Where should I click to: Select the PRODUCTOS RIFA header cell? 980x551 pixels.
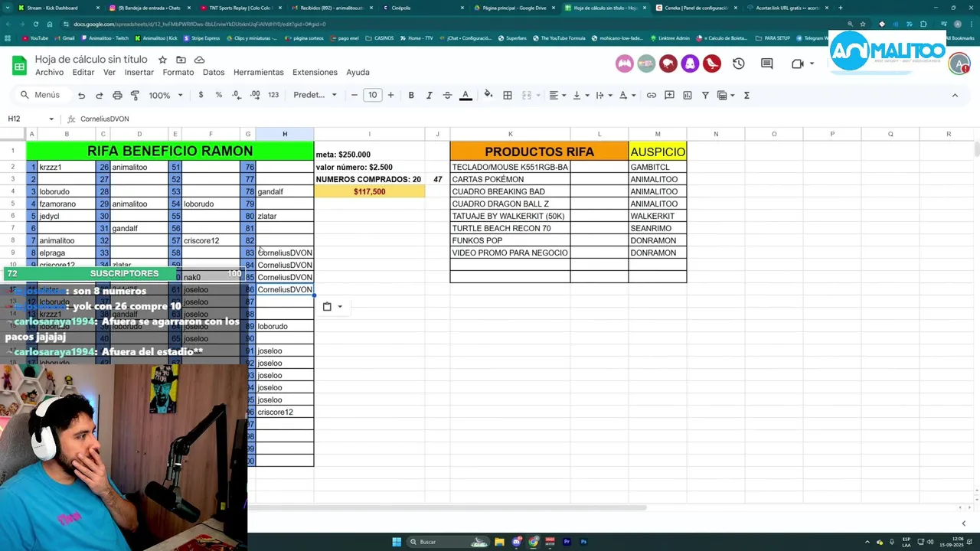(539, 152)
